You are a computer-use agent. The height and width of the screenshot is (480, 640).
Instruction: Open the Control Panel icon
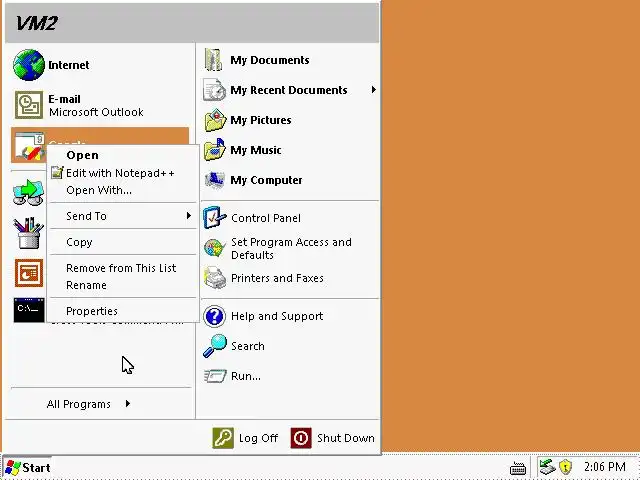click(x=215, y=218)
